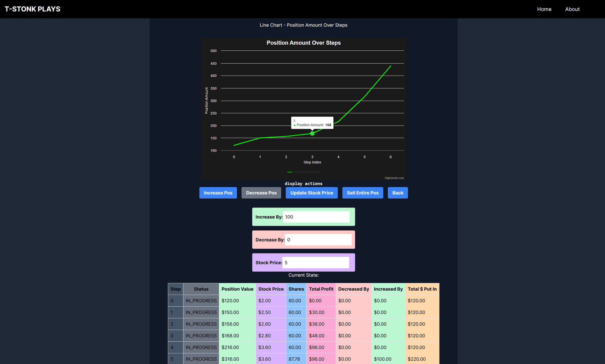Click shares value 87.78 cell
Screen dimensions: 605x364
click(296, 359)
